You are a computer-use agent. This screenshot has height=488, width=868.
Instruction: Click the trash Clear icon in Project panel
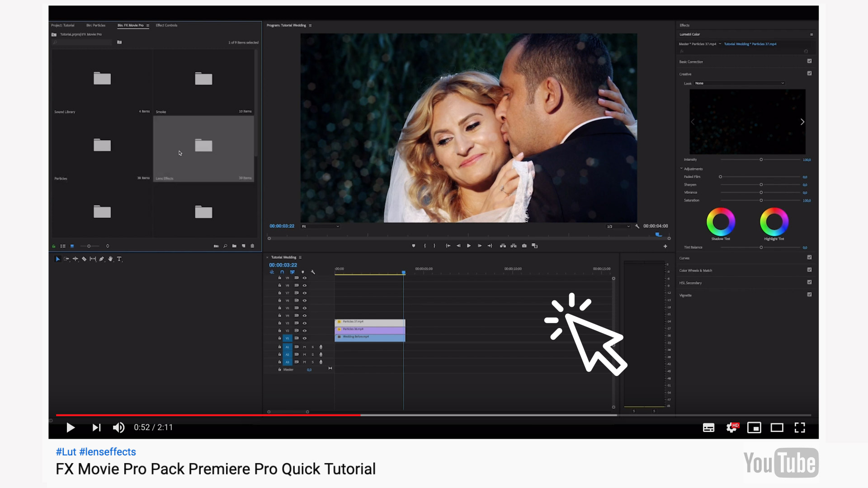pyautogui.click(x=252, y=246)
